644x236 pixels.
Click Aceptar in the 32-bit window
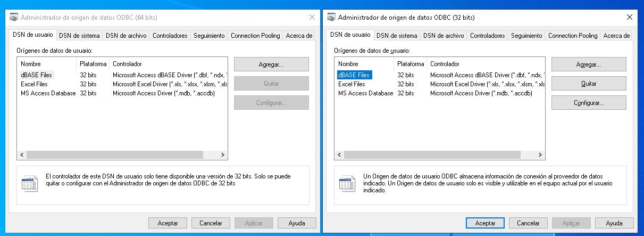coord(485,223)
